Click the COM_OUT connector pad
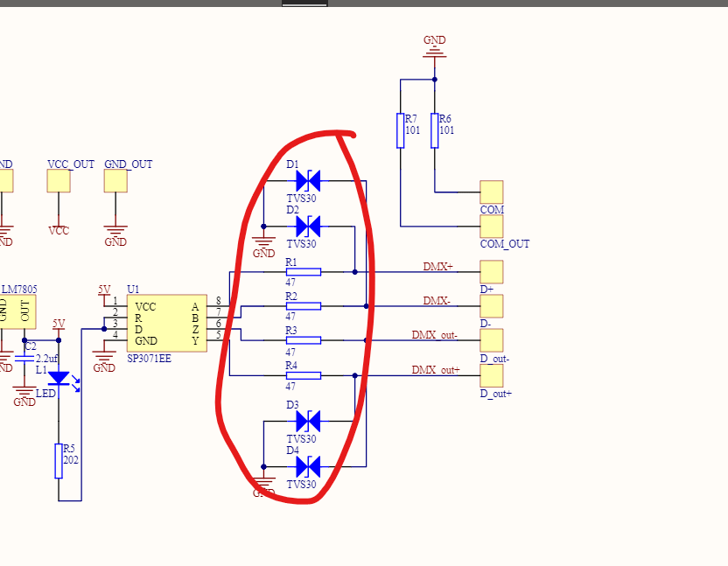Viewport: 728px width, 566px height. pyautogui.click(x=493, y=227)
